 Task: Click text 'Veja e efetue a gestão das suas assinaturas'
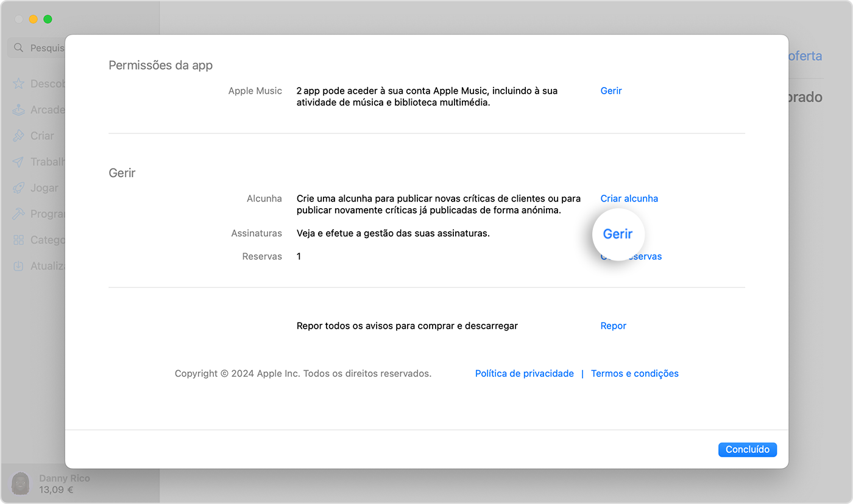tap(393, 233)
